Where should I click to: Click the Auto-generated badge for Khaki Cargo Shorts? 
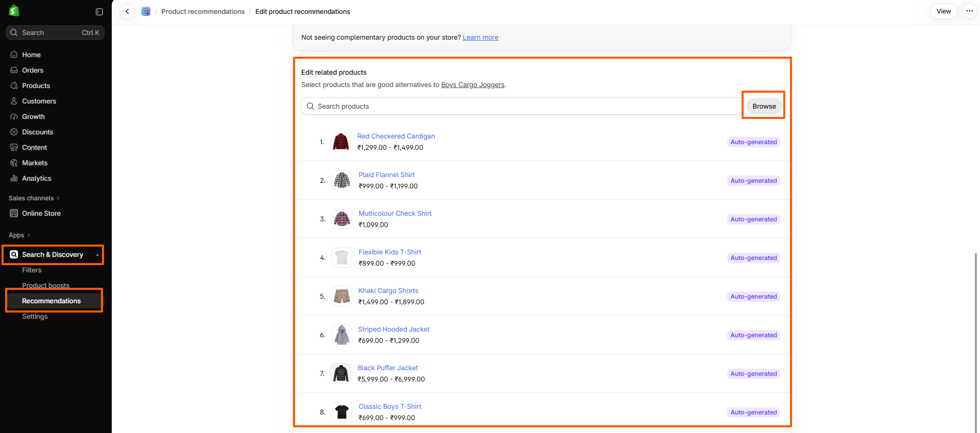click(x=753, y=296)
